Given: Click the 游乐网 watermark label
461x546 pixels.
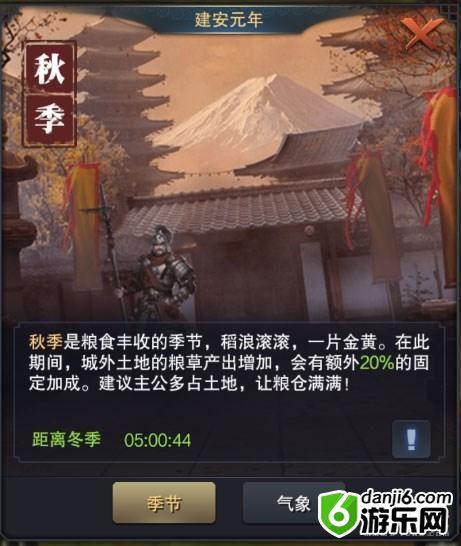Looking at the screenshot, I should click(404, 522).
